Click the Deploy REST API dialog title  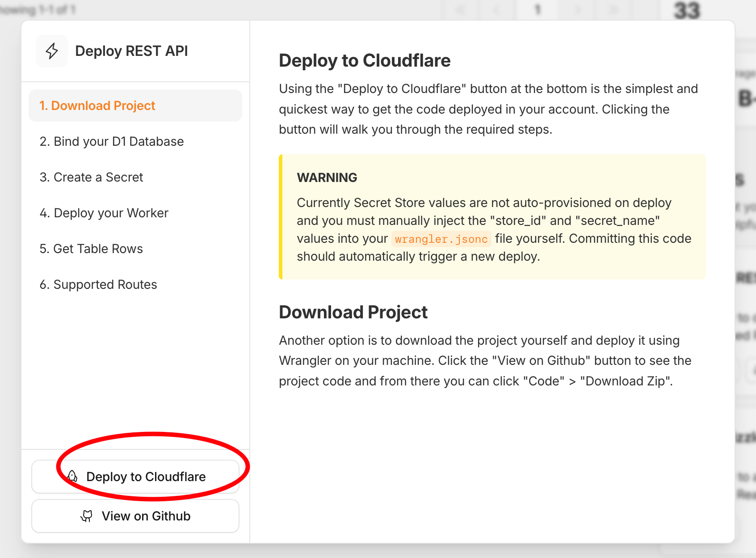pyautogui.click(x=131, y=51)
